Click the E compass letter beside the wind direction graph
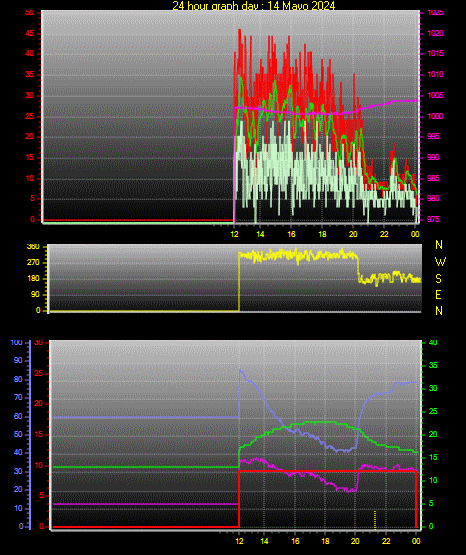Image resolution: width=466 pixels, height=555 pixels. (438, 294)
